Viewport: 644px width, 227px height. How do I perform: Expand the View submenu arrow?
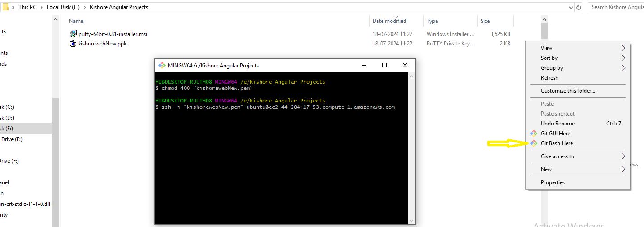[623, 48]
